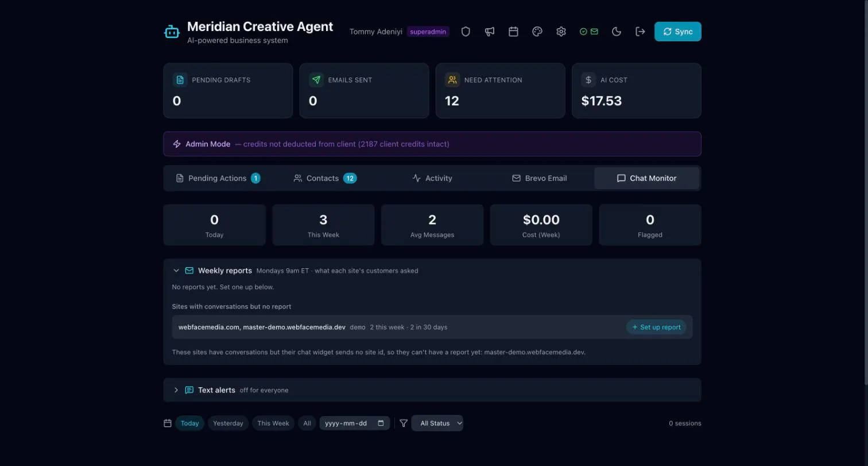Log out using the exit arrow icon

pyautogui.click(x=640, y=32)
